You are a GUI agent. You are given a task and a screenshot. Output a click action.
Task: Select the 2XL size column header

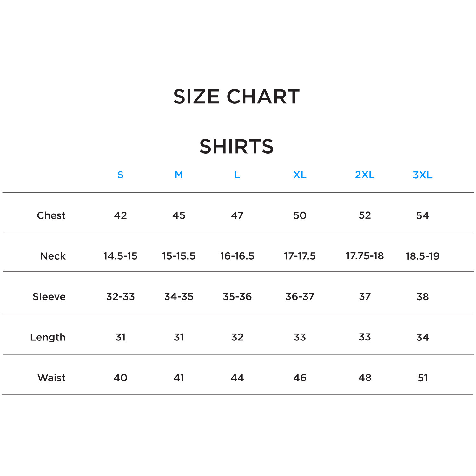(365, 175)
